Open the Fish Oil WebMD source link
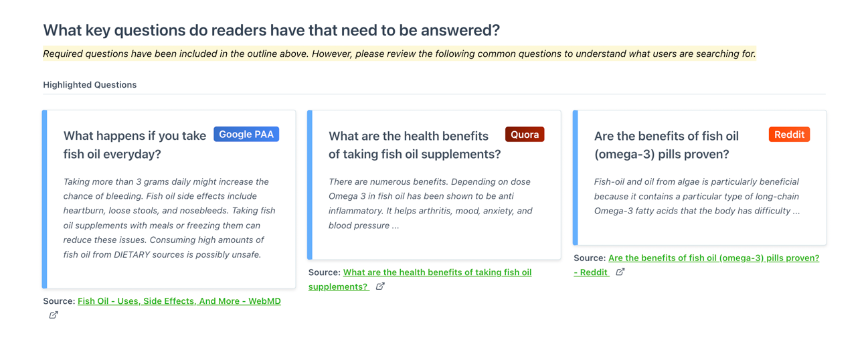868x342 pixels. pyautogui.click(x=179, y=301)
